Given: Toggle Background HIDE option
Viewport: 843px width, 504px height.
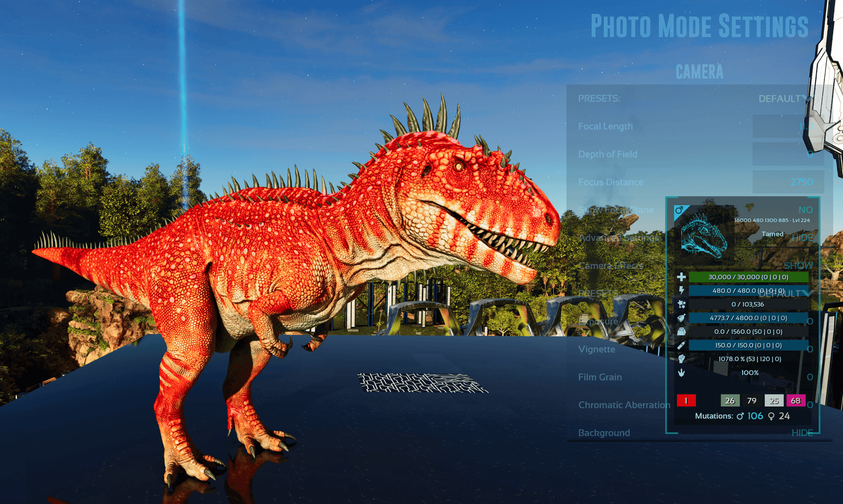Looking at the screenshot, I should (802, 433).
